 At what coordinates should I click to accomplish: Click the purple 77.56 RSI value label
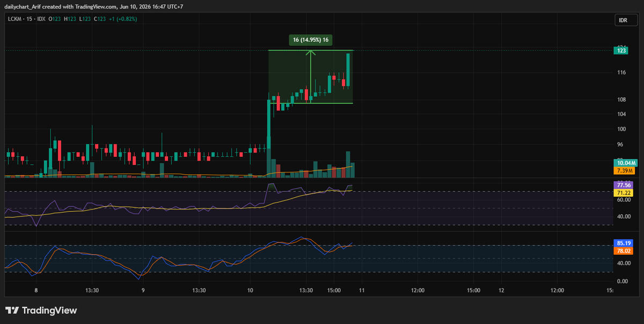[624, 185]
